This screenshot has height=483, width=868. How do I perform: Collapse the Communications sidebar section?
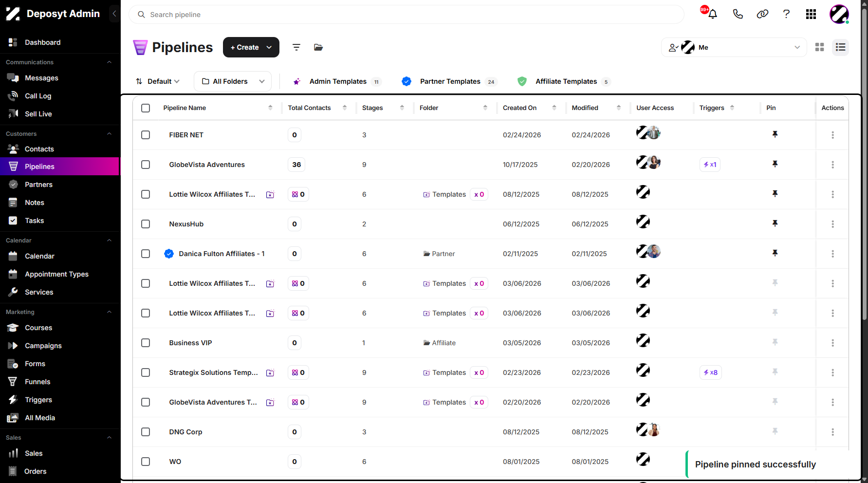pos(110,62)
